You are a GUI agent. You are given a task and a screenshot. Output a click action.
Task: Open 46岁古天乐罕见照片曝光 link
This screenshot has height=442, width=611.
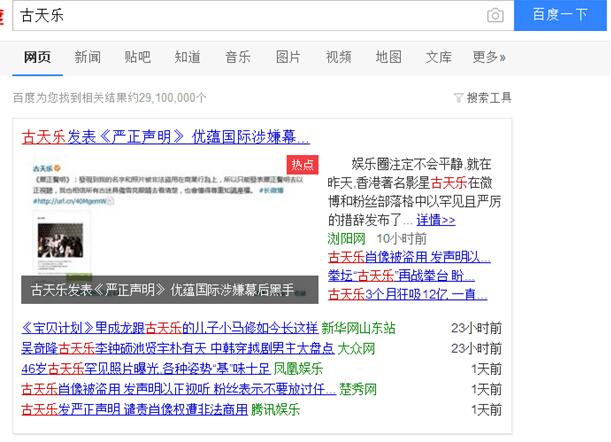pyautogui.click(x=146, y=368)
